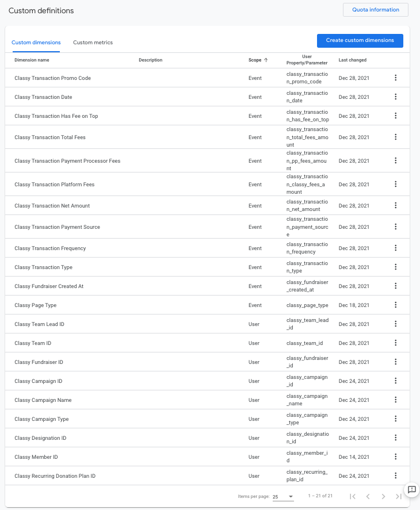Open more options for Classy Member ID
420x510 pixels.
click(396, 457)
